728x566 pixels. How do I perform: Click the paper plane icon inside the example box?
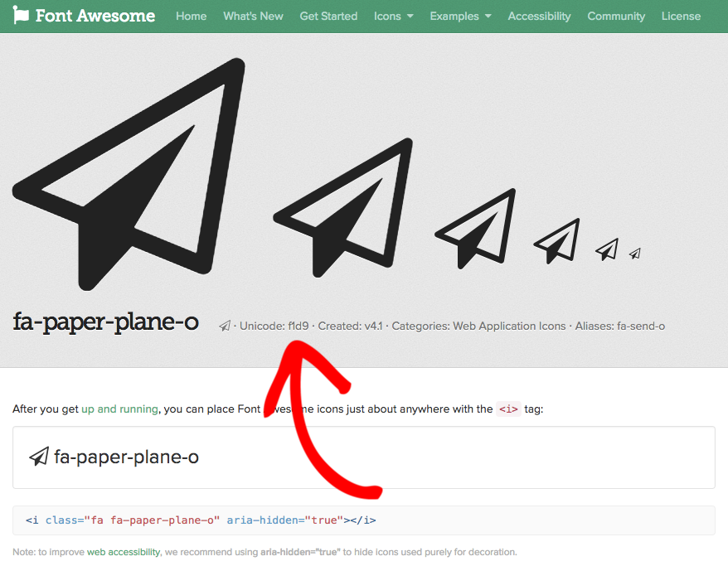pyautogui.click(x=39, y=457)
